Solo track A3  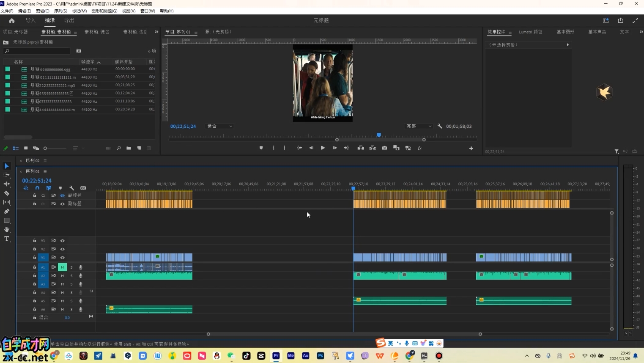[71, 284]
